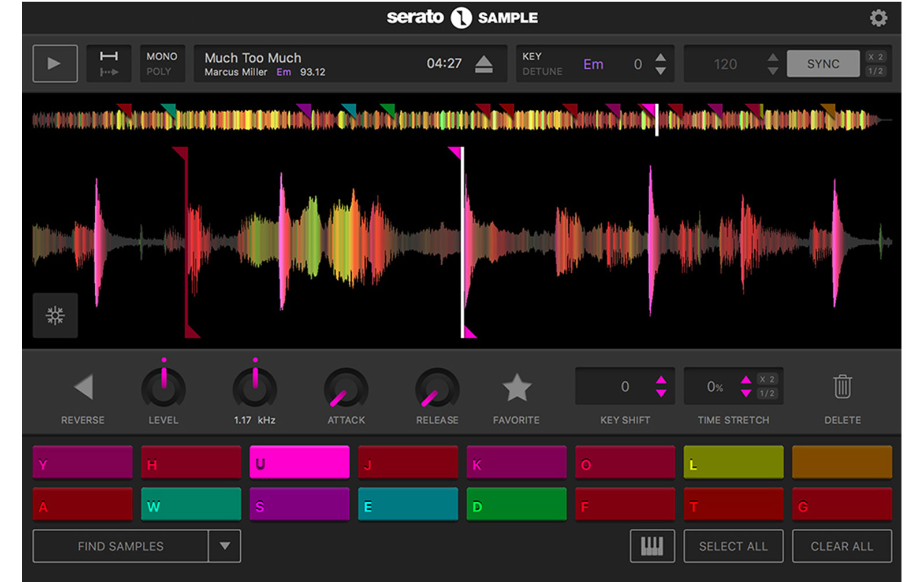This screenshot has width=924, height=582.
Task: Eject the loaded track Much Too Much
Action: coord(484,64)
